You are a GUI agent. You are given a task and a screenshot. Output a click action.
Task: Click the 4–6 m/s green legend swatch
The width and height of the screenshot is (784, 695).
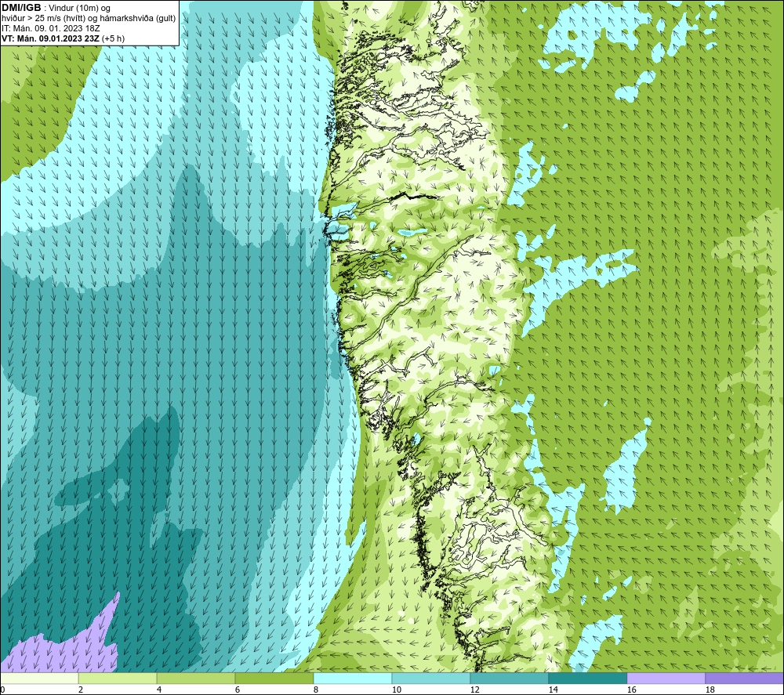click(x=196, y=679)
